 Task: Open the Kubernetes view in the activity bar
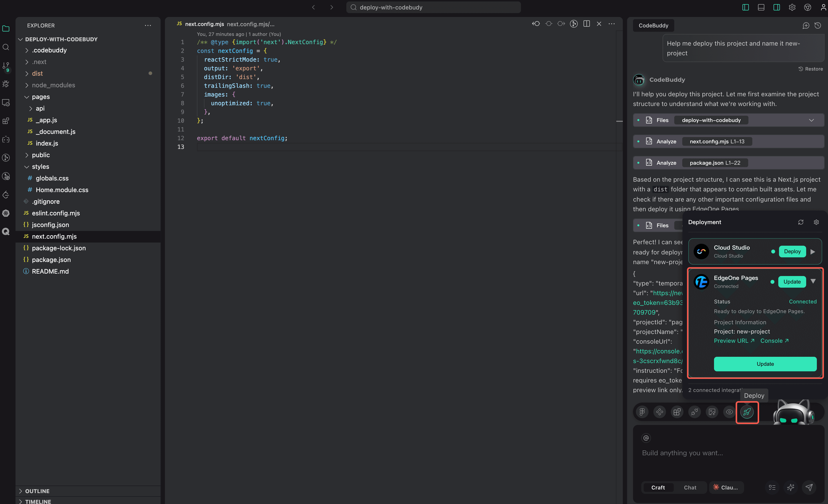tap(6, 213)
